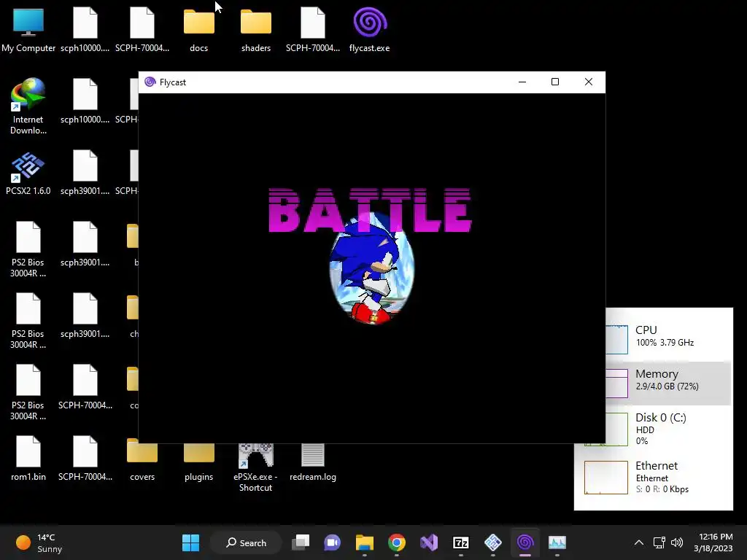Viewport: 747px width, 560px height.
Task: Select Internet Download Manager shortcut
Action: pos(28,106)
